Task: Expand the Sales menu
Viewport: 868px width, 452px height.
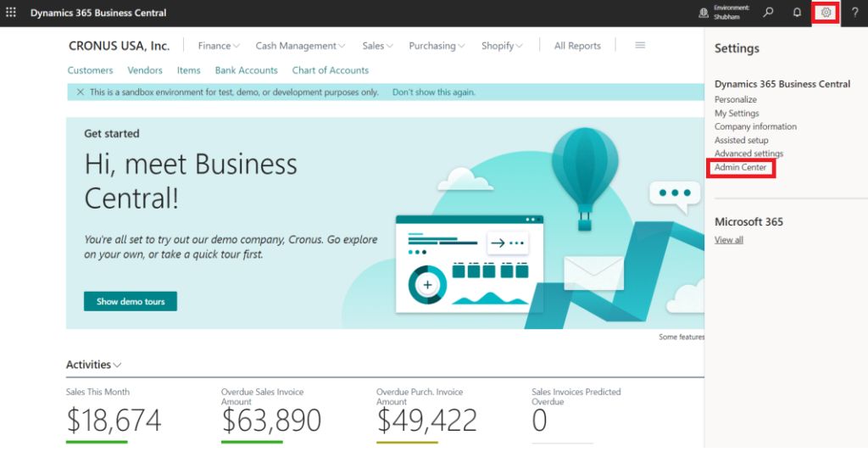Action: pyautogui.click(x=377, y=46)
